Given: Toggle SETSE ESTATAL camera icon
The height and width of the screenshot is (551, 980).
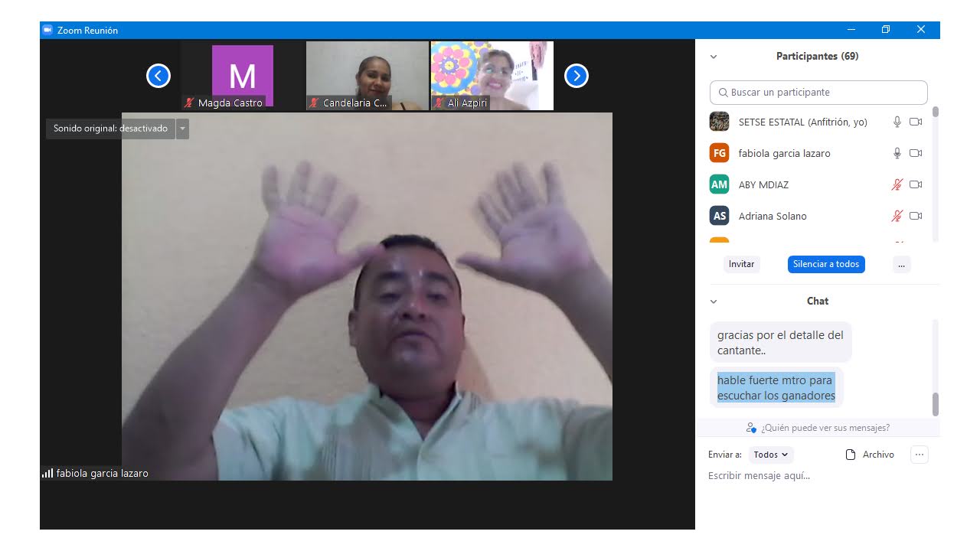Looking at the screenshot, I should (x=916, y=122).
